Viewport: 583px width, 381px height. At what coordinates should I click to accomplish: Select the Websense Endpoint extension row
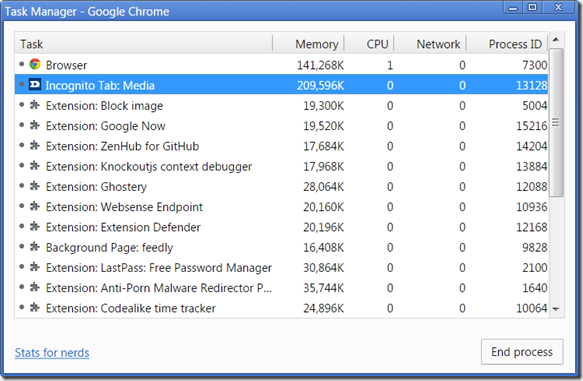[x=281, y=207]
